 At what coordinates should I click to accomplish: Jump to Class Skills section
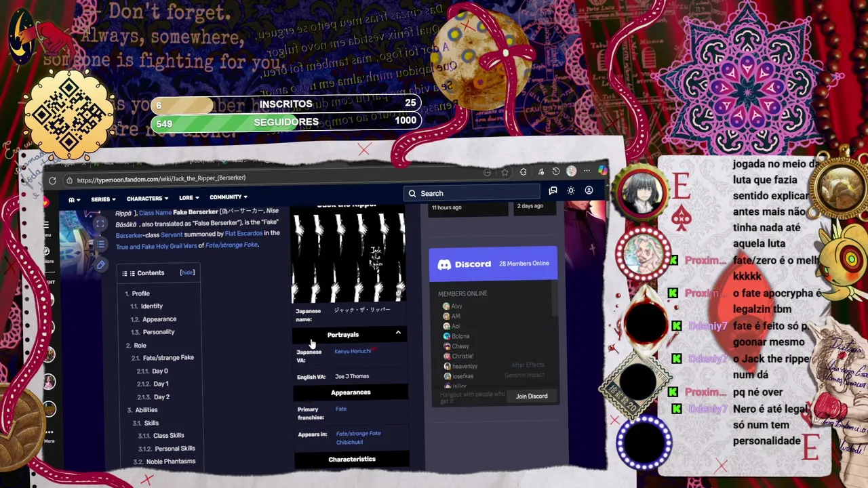click(x=168, y=436)
